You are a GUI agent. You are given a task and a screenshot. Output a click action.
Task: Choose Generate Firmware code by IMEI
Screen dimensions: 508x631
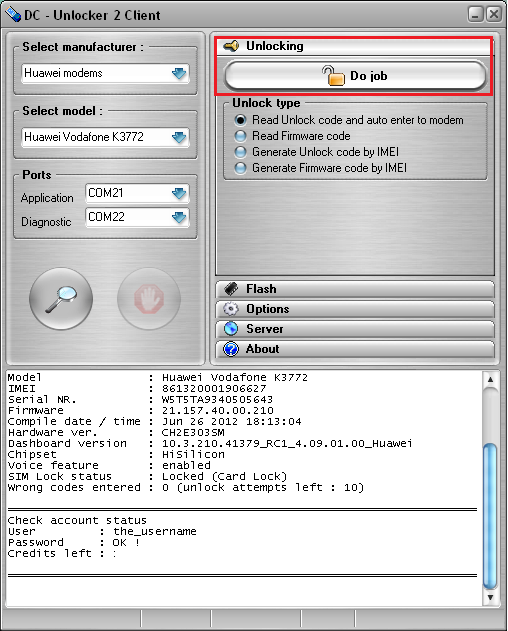(x=240, y=168)
